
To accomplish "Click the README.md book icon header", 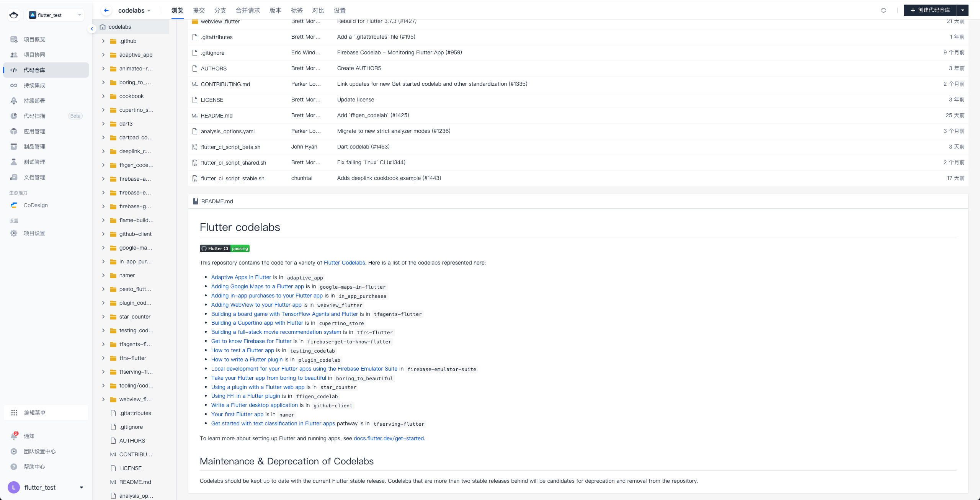I will coord(195,201).
